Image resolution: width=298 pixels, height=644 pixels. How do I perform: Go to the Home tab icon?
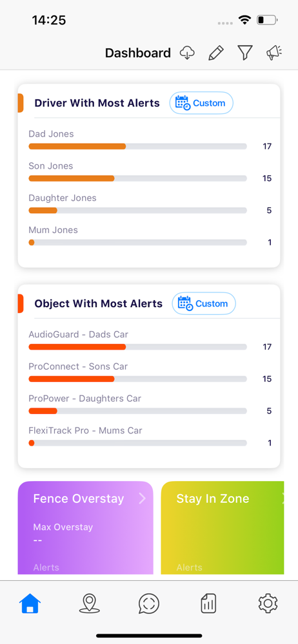(30, 604)
